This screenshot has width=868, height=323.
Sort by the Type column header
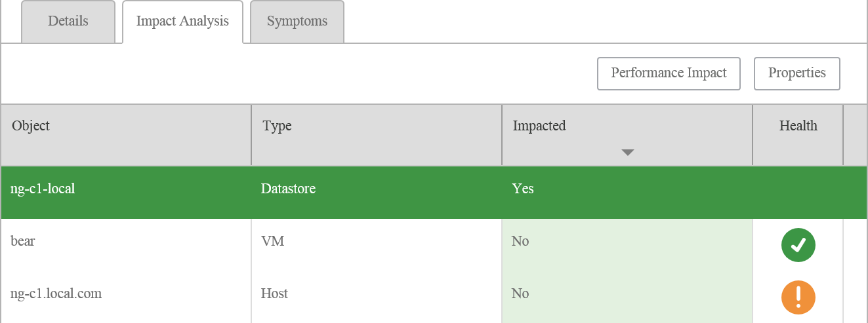coord(377,135)
